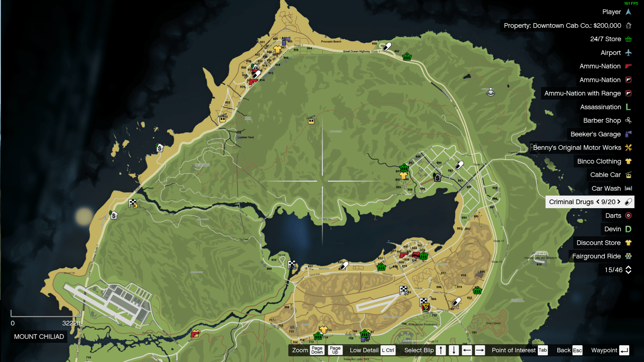644x362 pixels.
Task: Click the 3222ft map scale bar
Action: click(46, 313)
